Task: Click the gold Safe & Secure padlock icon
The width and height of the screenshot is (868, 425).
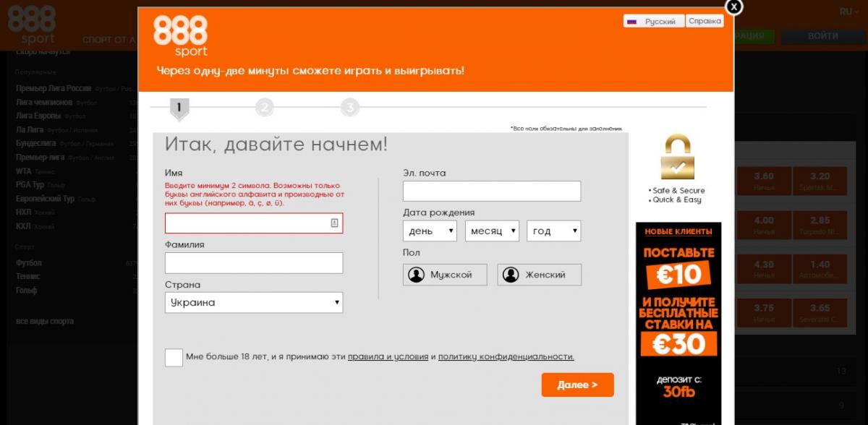Action: [x=677, y=157]
